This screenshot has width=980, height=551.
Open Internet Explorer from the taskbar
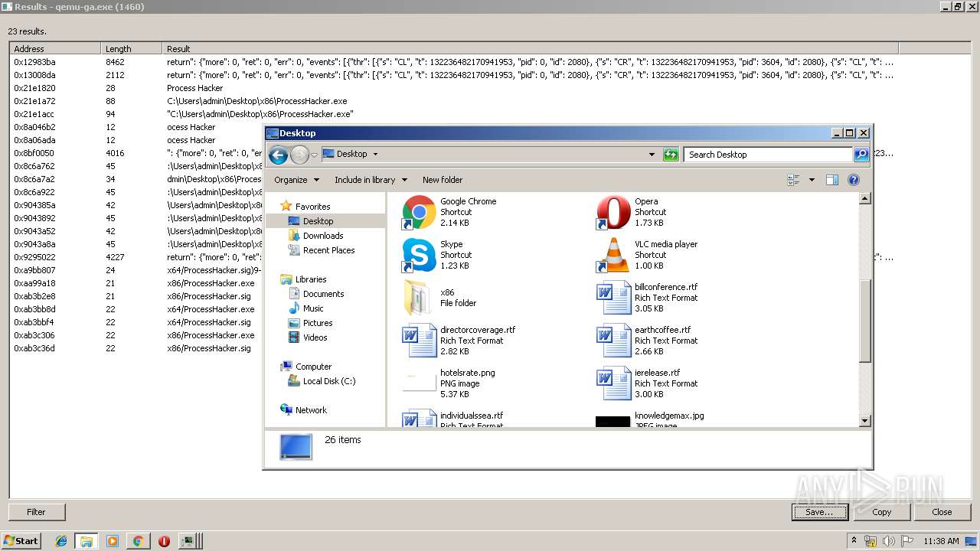[x=61, y=541]
